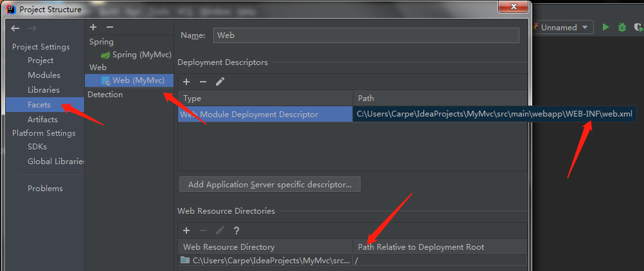Open the Unnamed run configuration dropdown

click(563, 28)
